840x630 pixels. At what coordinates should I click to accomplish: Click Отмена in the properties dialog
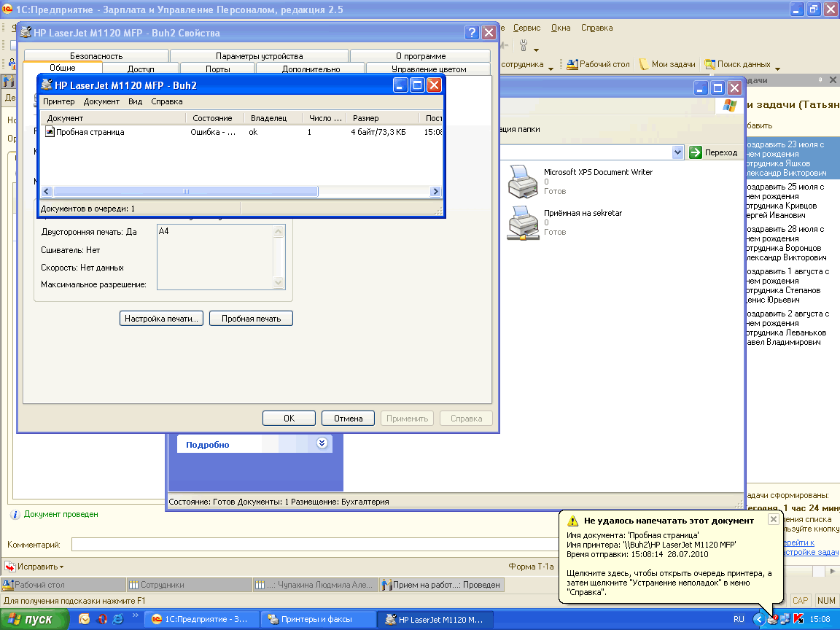tap(349, 419)
